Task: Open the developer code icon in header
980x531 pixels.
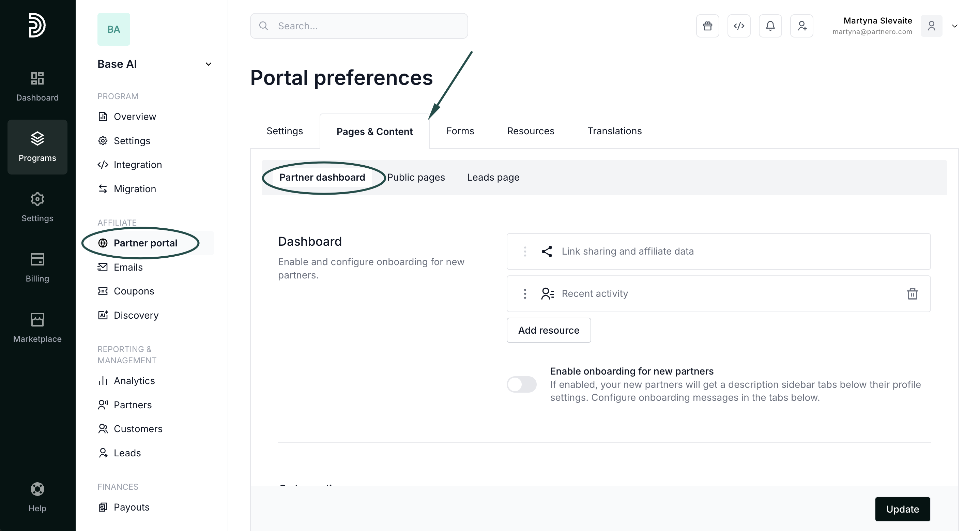Action: (739, 26)
